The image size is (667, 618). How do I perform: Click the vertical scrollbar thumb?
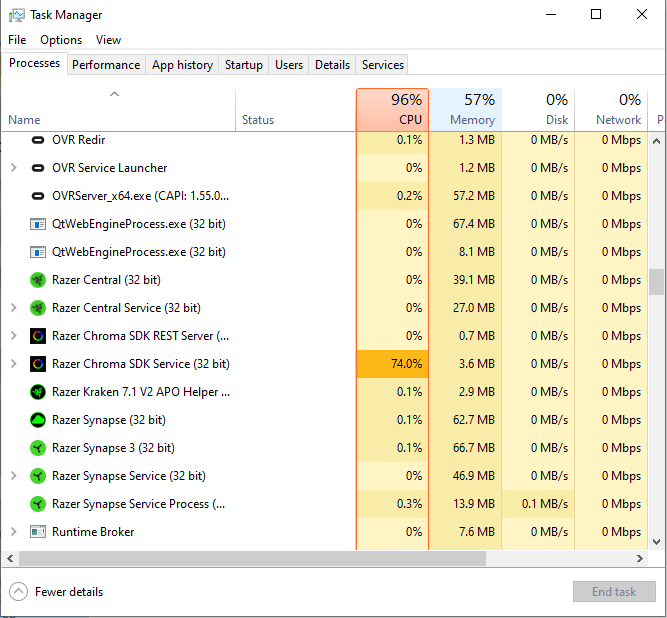[x=656, y=282]
